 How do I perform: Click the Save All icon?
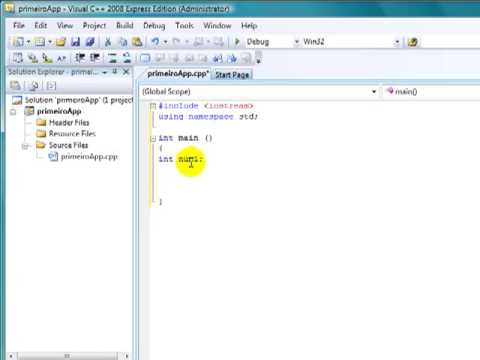(x=90, y=42)
